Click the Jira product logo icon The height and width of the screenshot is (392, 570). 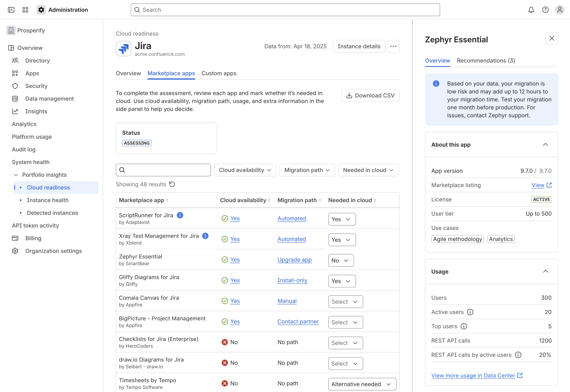(123, 48)
